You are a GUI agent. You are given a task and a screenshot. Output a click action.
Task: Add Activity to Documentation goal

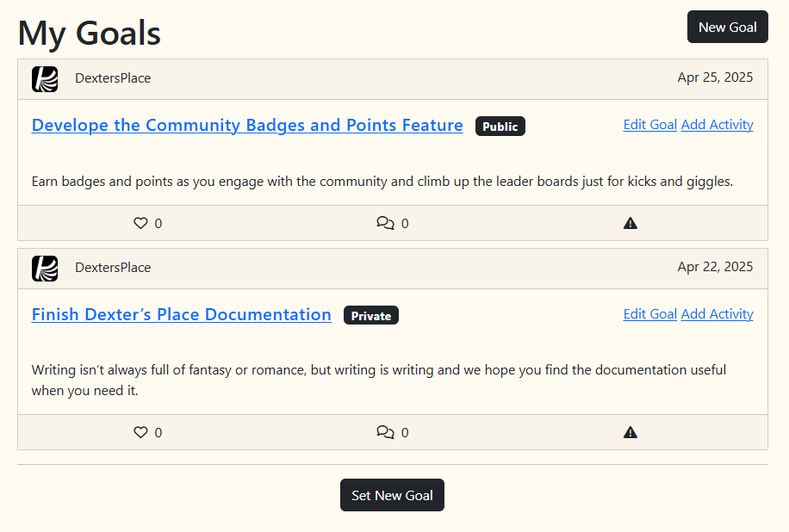tap(717, 314)
